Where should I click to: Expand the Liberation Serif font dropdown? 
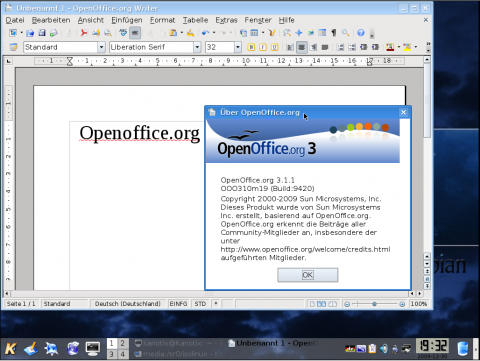click(x=197, y=47)
